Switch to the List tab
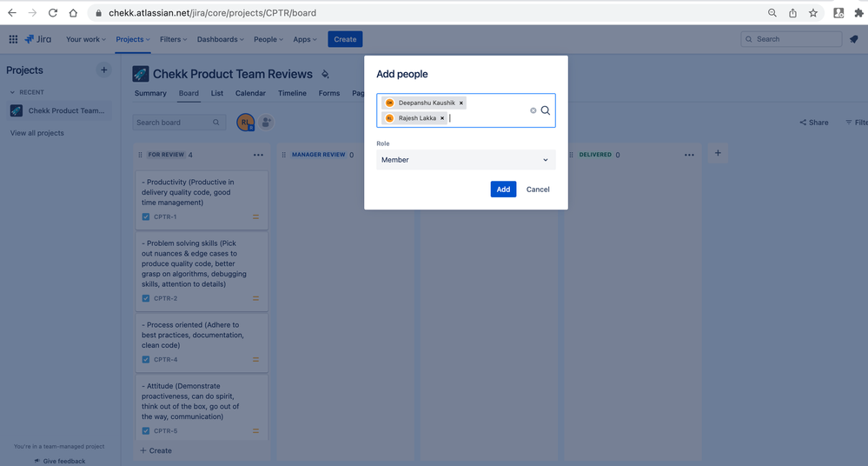This screenshot has width=868, height=466. 217,93
